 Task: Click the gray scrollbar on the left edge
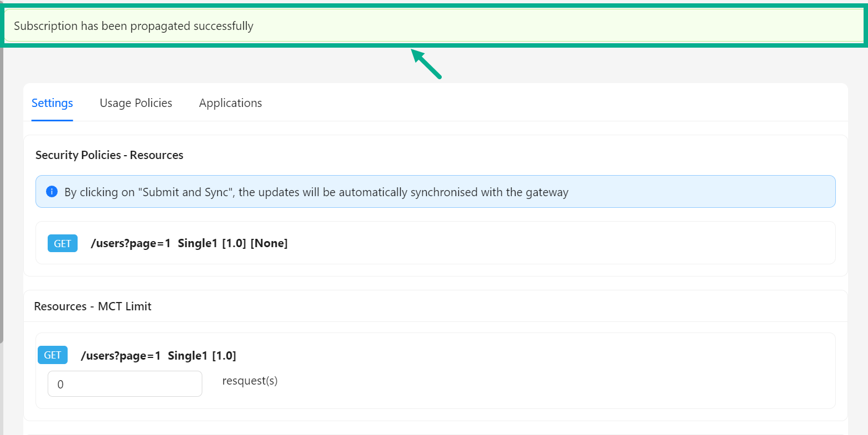[x=2, y=194]
